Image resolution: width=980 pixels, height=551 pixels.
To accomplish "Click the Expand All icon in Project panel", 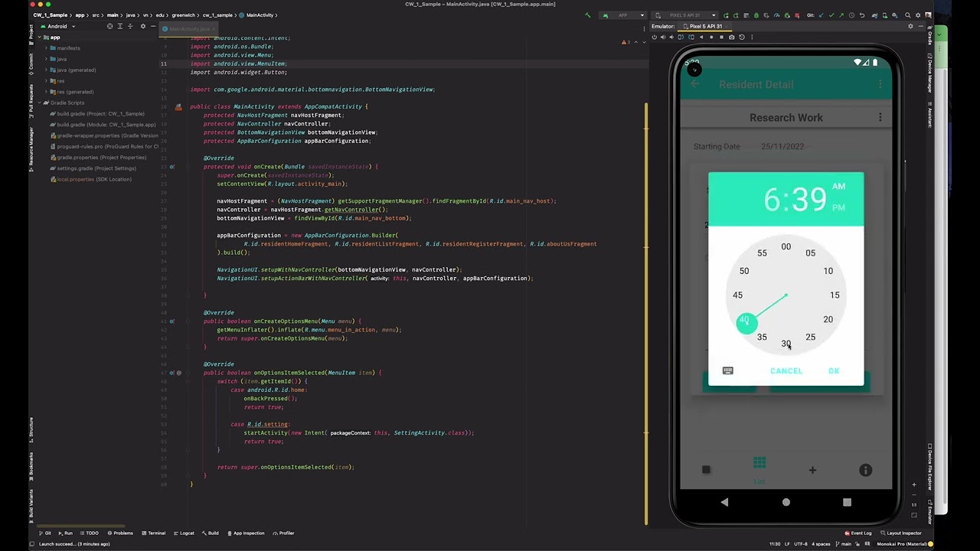I will [121, 26].
